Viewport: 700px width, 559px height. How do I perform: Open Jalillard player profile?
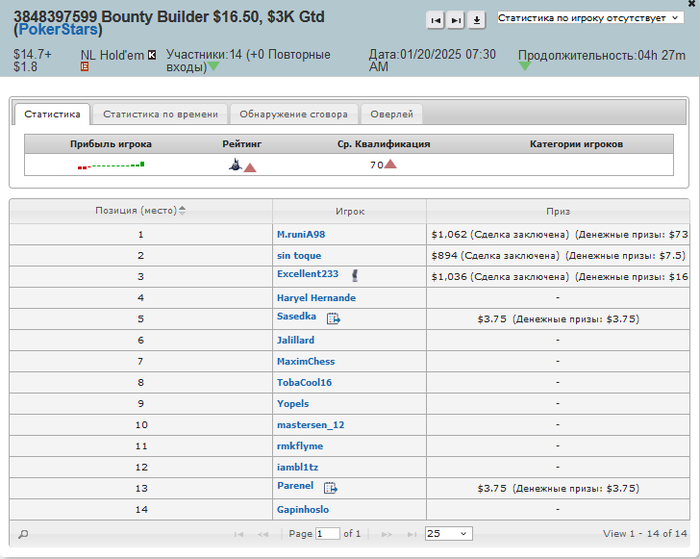(296, 340)
